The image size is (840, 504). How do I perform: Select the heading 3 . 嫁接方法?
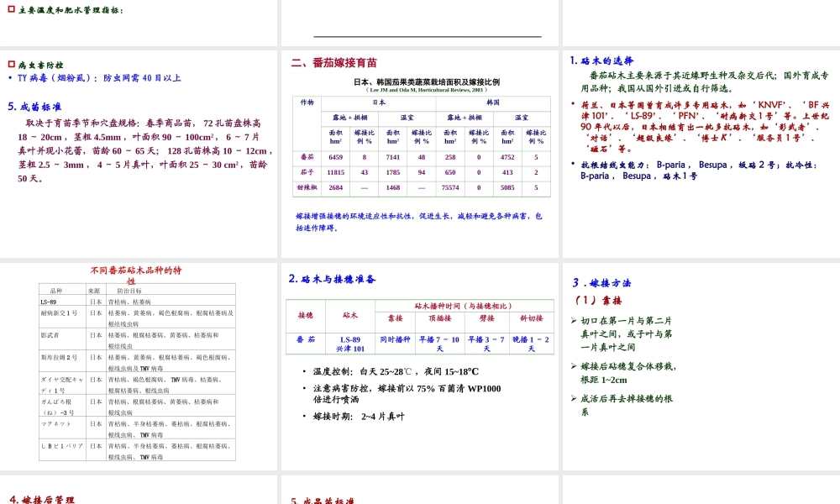(601, 282)
